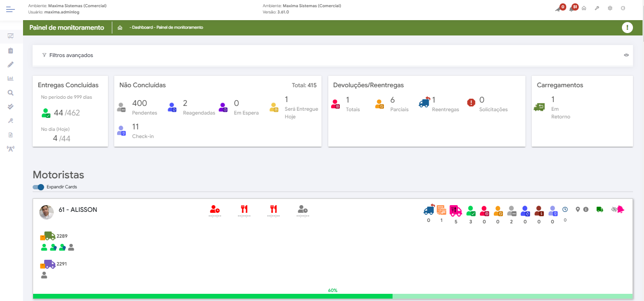Select the magnifier search icon in sidebar
Image resolution: width=644 pixels, height=301 pixels.
click(11, 93)
